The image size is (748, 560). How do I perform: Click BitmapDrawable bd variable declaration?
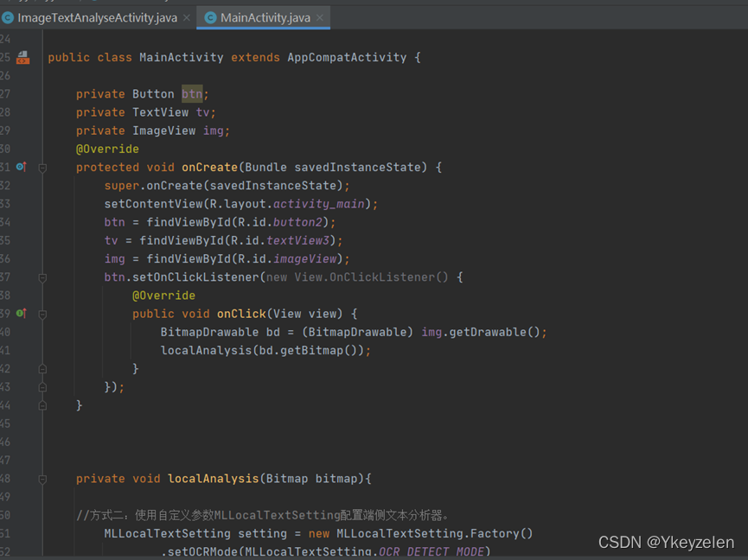click(221, 332)
